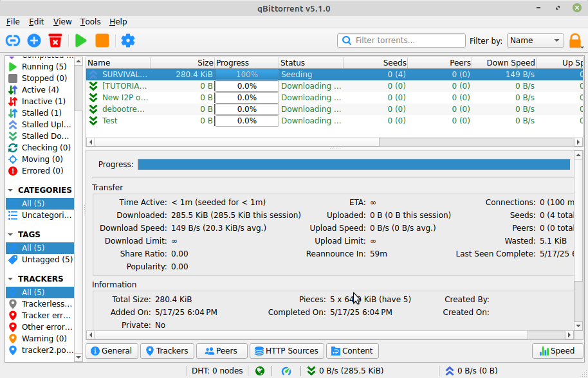The image size is (588, 378).
Task: Collapse the TRACKERS section
Action: pyautogui.click(x=10, y=279)
